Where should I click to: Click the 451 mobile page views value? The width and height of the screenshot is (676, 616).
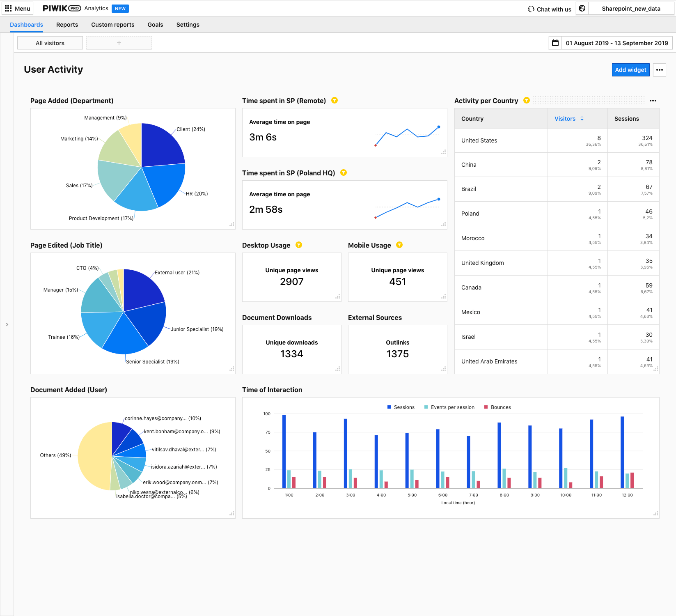click(x=397, y=282)
